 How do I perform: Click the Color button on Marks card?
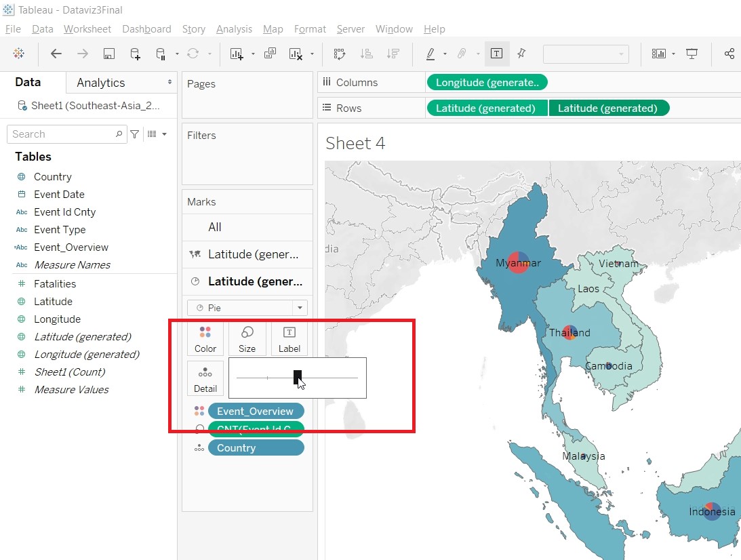[x=205, y=339]
